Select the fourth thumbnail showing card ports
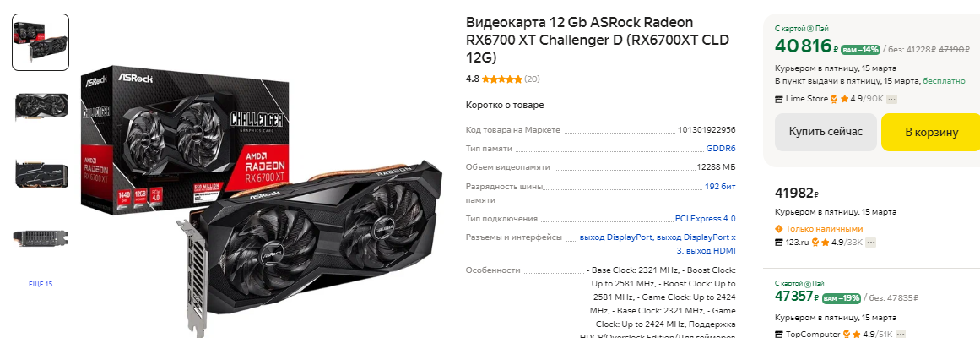Image resolution: width=980 pixels, height=338 pixels. (41, 238)
